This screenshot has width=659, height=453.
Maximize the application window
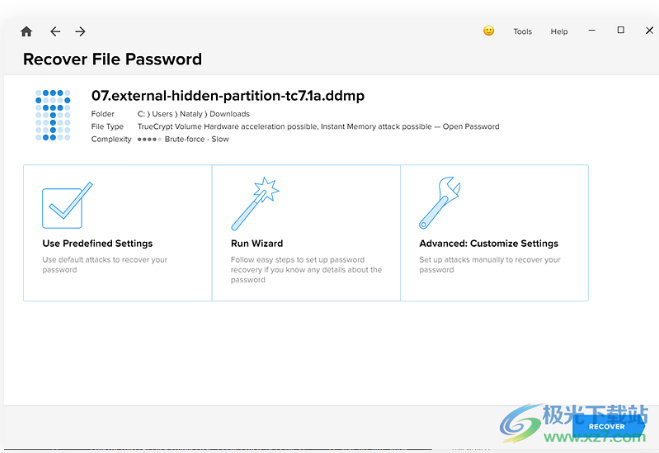[621, 30]
